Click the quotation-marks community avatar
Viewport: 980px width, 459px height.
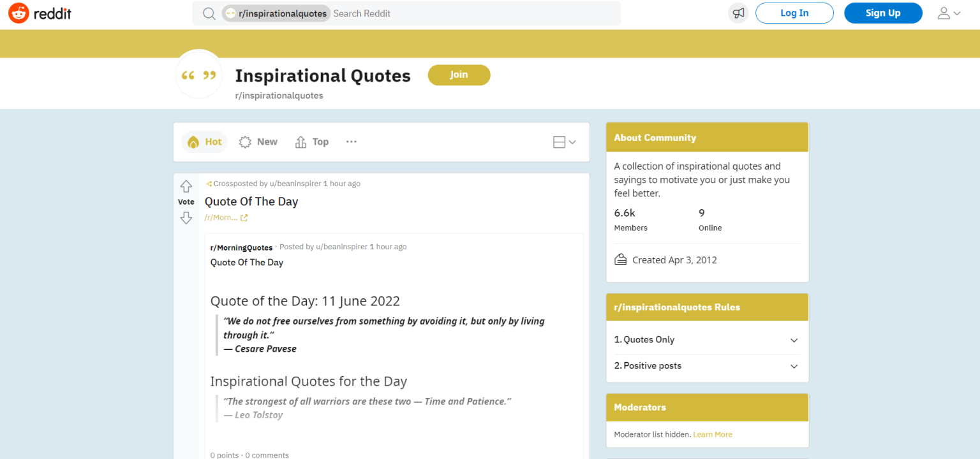point(198,75)
